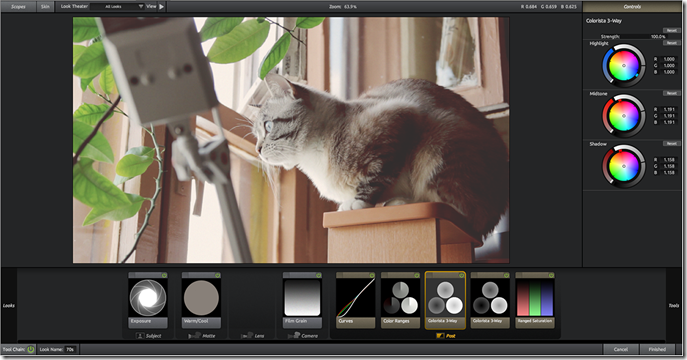Click the Skin overlay button
Image resolution: width=687 pixels, height=360 pixels.
[x=45, y=7]
